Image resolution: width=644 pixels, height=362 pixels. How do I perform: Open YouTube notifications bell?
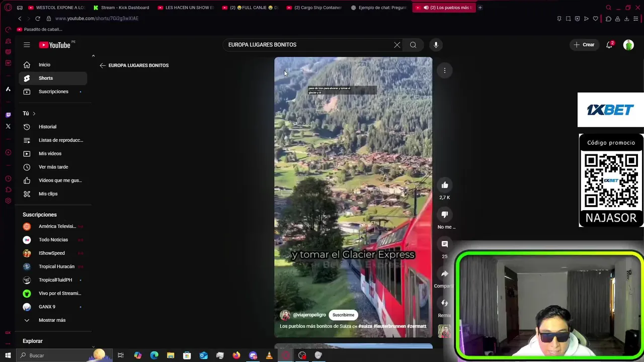[609, 45]
